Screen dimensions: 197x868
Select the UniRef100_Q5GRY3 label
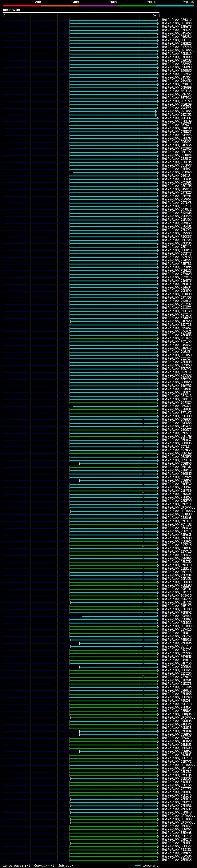coord(177,802)
